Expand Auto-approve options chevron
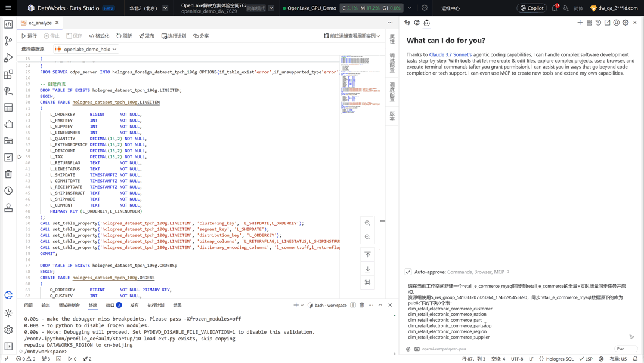The height and width of the screenshot is (363, 644). (x=509, y=272)
